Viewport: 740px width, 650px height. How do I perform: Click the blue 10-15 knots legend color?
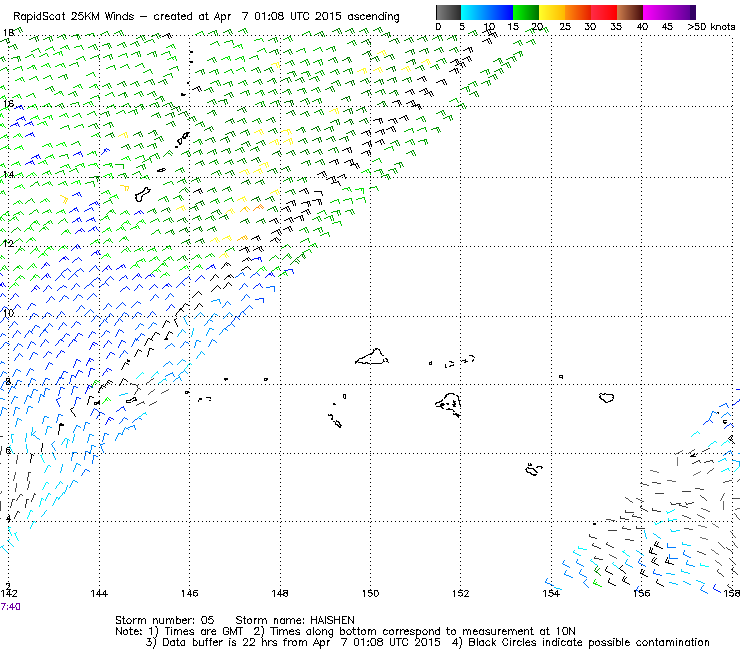point(500,12)
